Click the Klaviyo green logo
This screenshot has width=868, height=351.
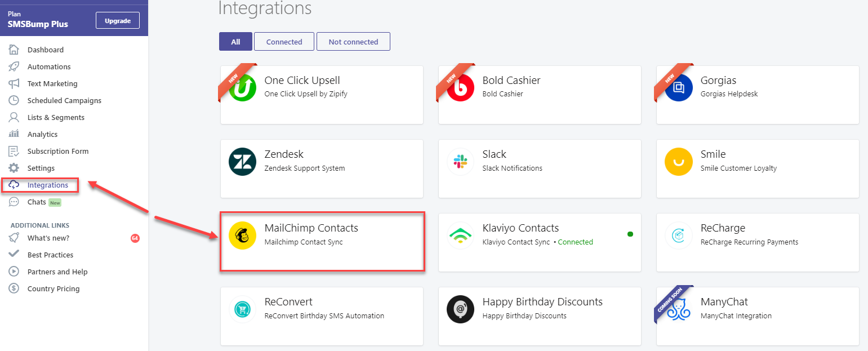[x=461, y=236]
